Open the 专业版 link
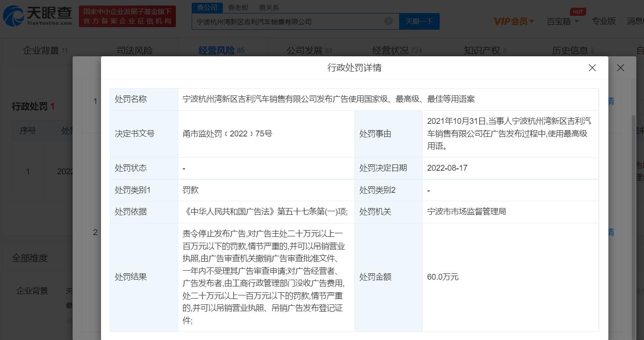This screenshot has height=340, width=644. [603, 21]
